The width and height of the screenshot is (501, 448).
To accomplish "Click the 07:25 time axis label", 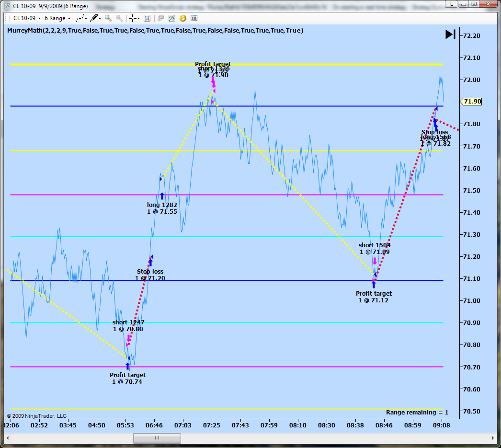I will [212, 425].
